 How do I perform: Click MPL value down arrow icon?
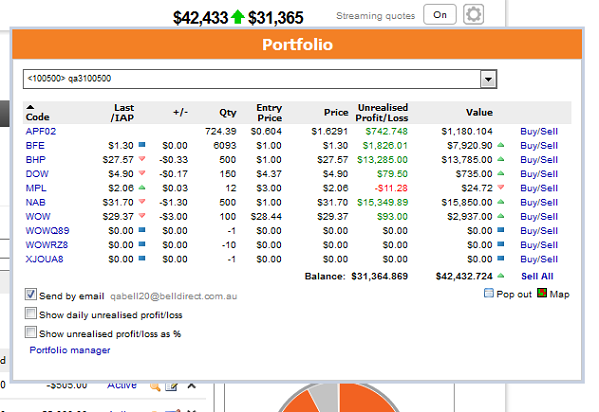tap(501, 187)
